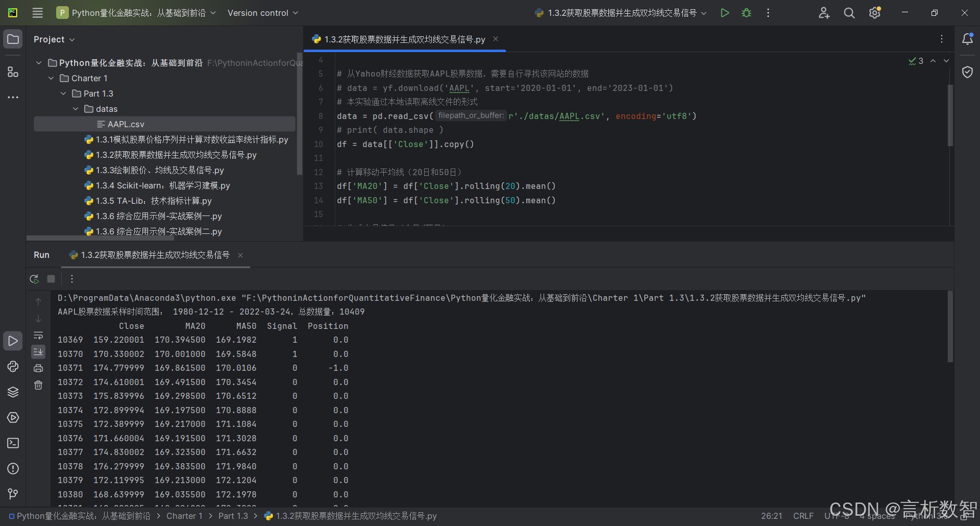The width and height of the screenshot is (980, 526).
Task: Open Services tool window
Action: coord(13,417)
